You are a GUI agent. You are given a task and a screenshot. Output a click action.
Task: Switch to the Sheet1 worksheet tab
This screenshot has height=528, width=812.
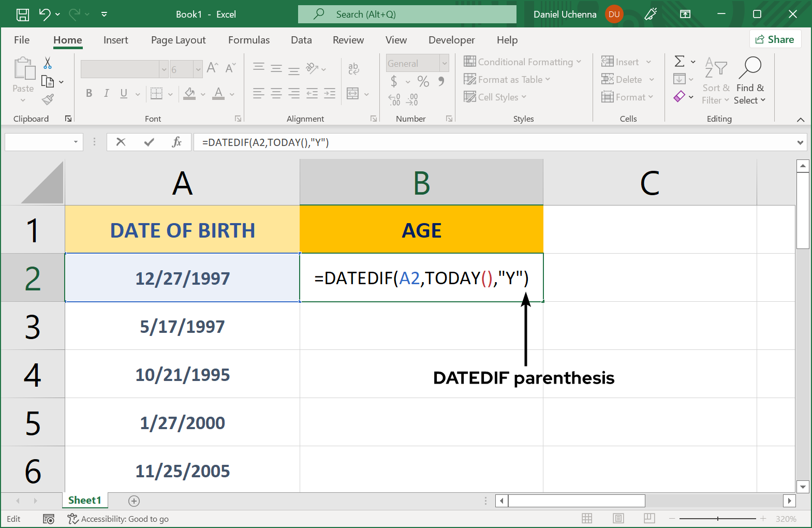pos(85,500)
